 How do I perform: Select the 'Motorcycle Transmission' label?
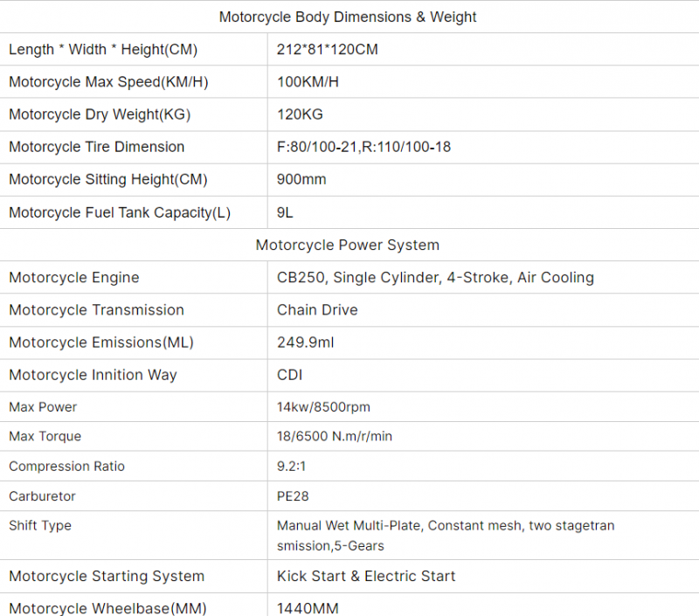(96, 310)
